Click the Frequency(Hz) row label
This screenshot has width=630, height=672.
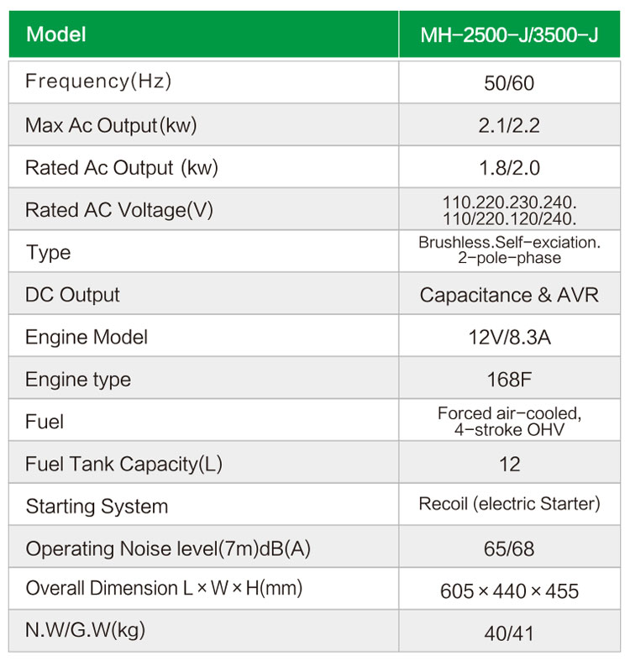coord(98,81)
